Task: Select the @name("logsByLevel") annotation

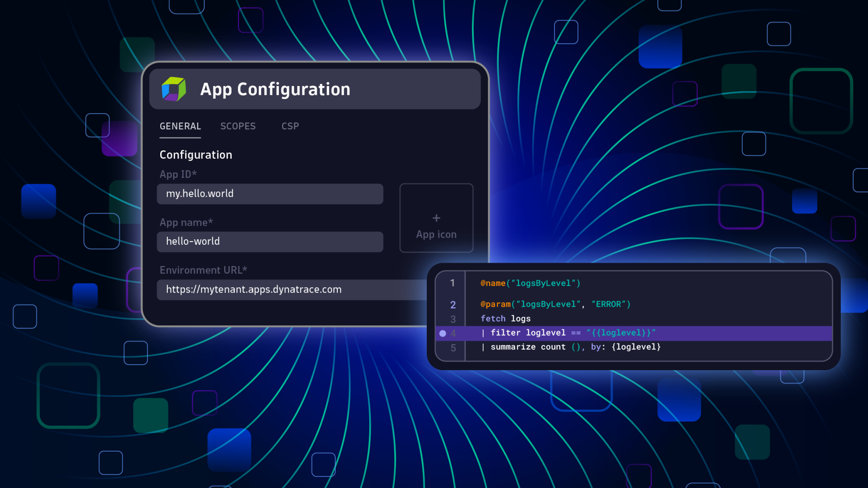Action: point(530,283)
